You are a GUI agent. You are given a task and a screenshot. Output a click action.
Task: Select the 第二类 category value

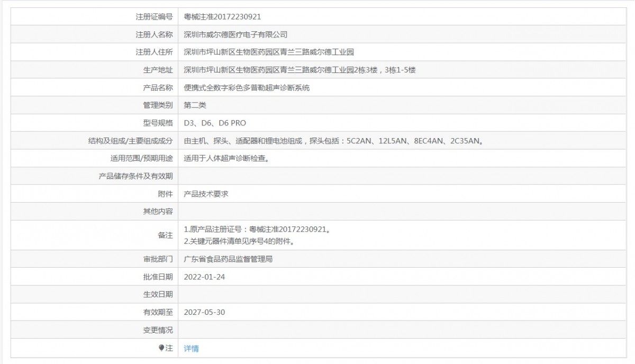[x=195, y=105]
